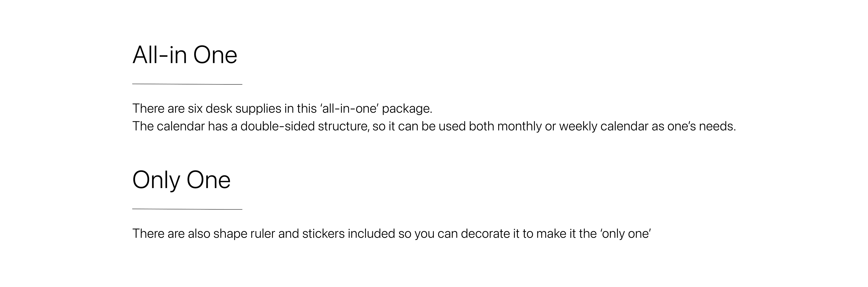Click the sentence about six desk supplies
Screen dimensions: 868x287
[x=282, y=109]
